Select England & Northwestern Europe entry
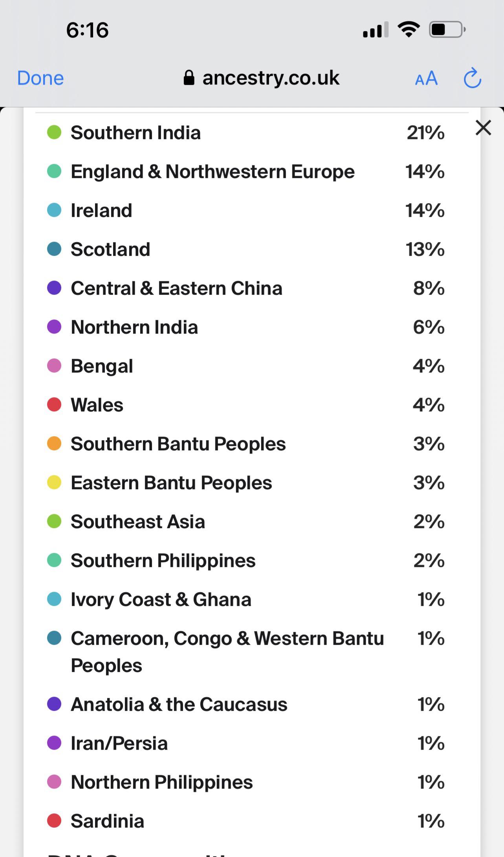 (x=212, y=172)
